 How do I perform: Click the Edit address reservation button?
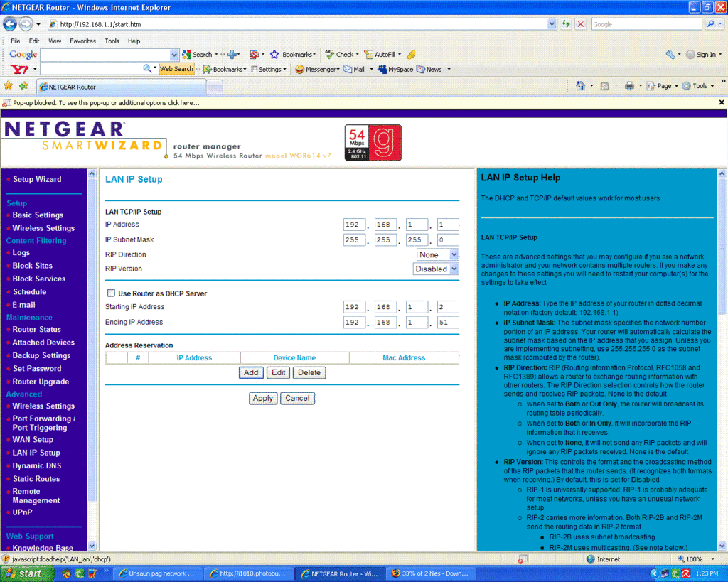279,372
